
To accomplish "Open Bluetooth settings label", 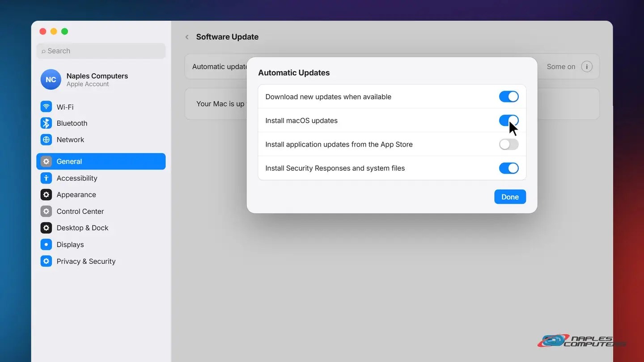I will 72,123.
